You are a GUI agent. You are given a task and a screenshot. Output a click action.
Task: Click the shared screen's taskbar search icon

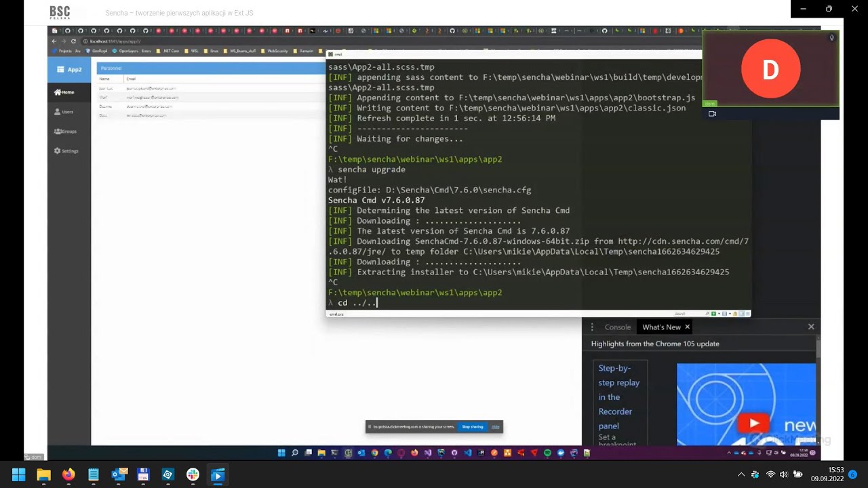pos(295,453)
